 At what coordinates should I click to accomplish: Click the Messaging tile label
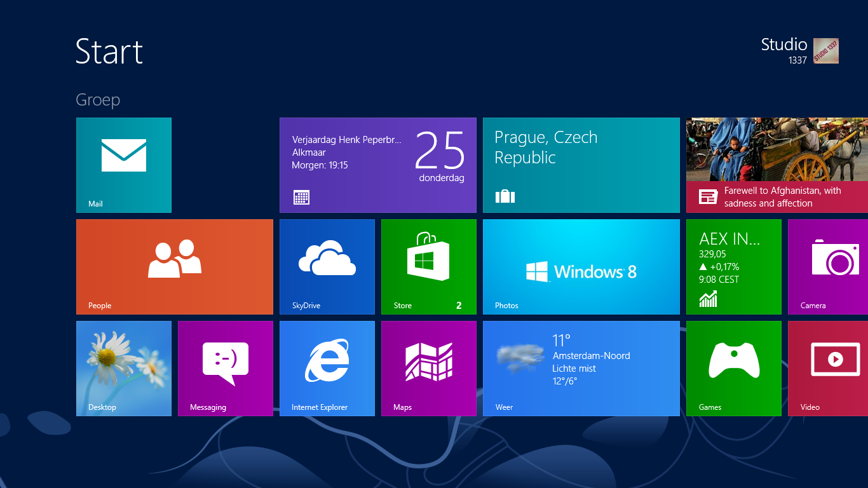pos(208,407)
